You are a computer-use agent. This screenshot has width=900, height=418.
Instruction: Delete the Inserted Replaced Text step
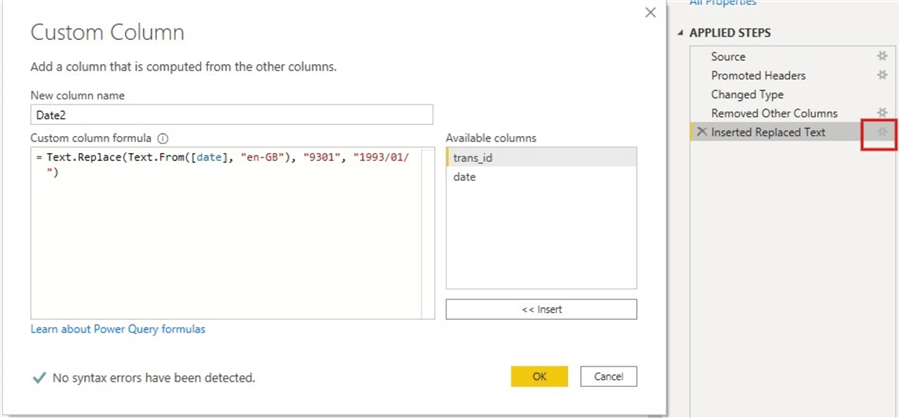point(701,132)
